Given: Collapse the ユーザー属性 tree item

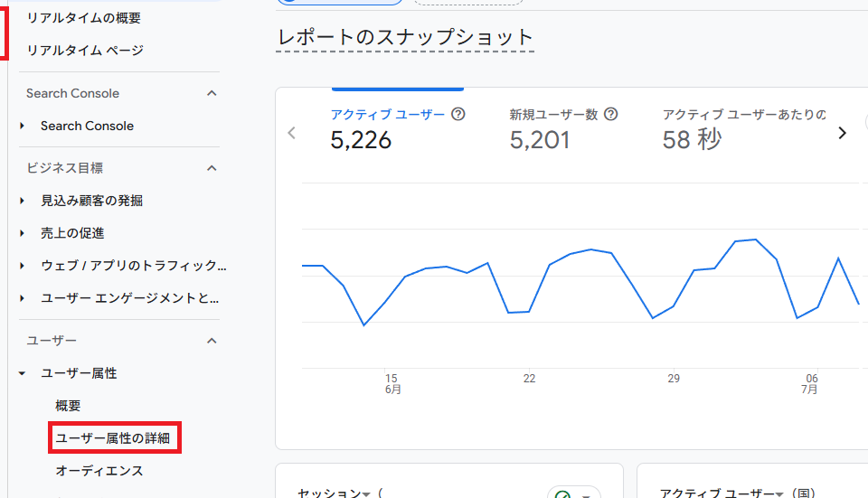Looking at the screenshot, I should pyautogui.click(x=23, y=373).
